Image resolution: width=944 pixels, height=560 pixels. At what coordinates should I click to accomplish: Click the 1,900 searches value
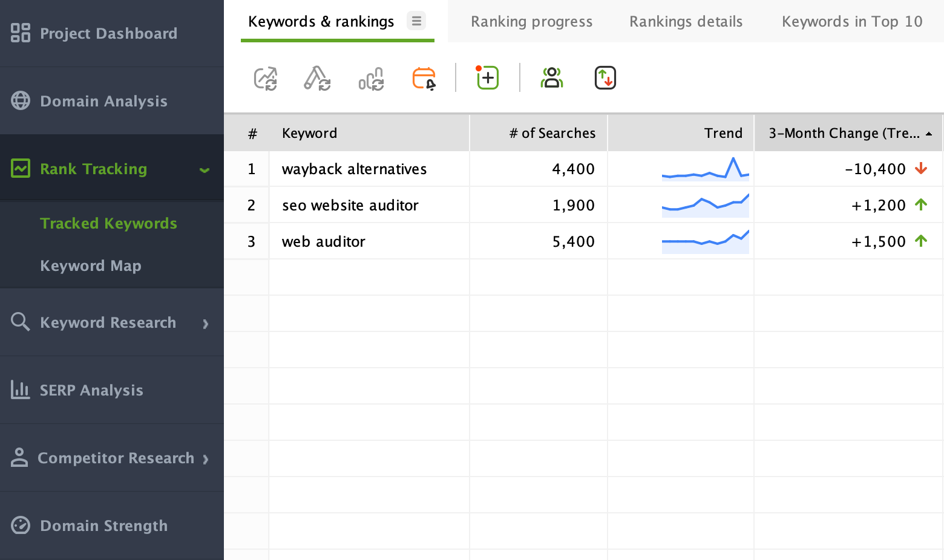(x=573, y=206)
